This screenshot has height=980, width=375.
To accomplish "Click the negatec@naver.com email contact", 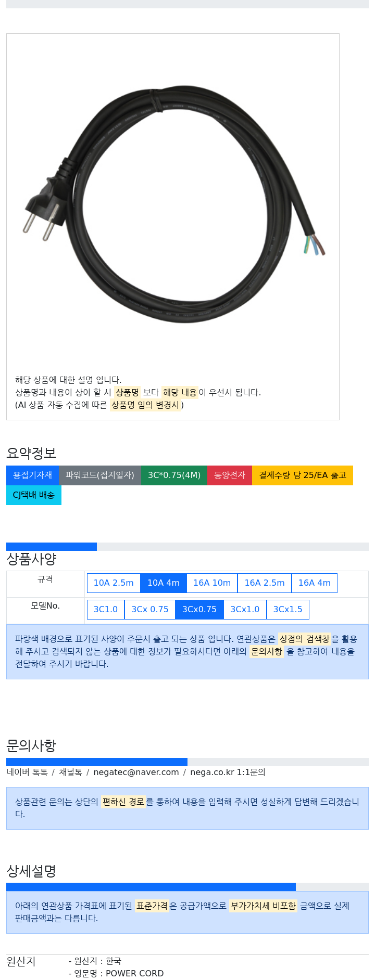I will click(136, 772).
